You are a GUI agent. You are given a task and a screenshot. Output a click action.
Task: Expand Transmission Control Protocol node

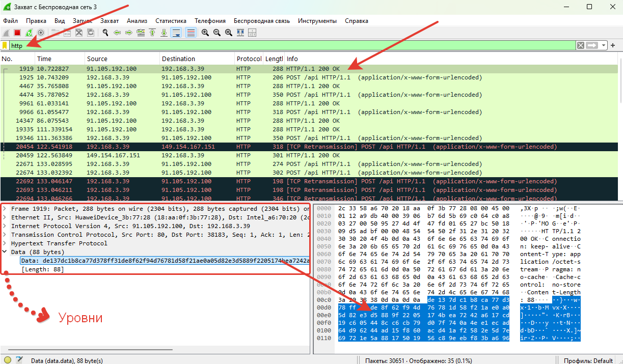[5, 235]
